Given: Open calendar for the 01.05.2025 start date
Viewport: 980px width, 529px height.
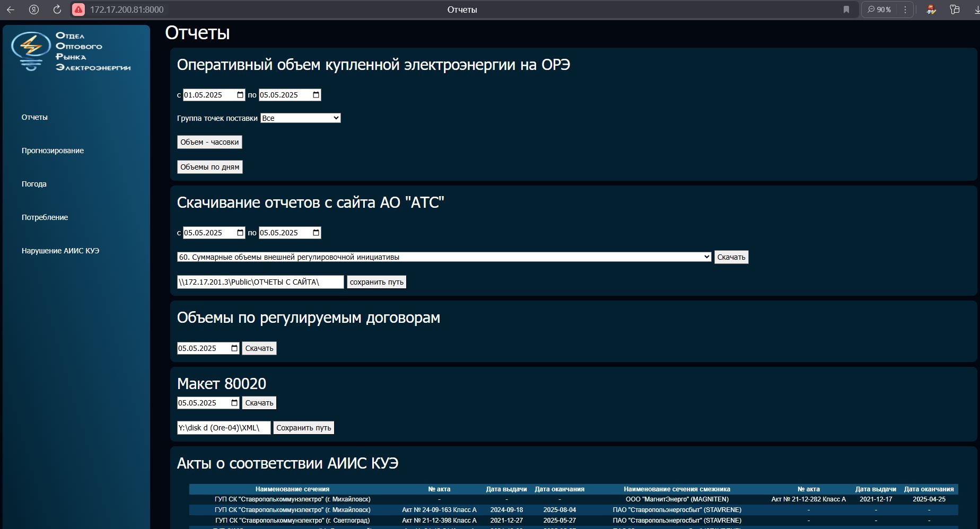Looking at the screenshot, I should pos(240,95).
